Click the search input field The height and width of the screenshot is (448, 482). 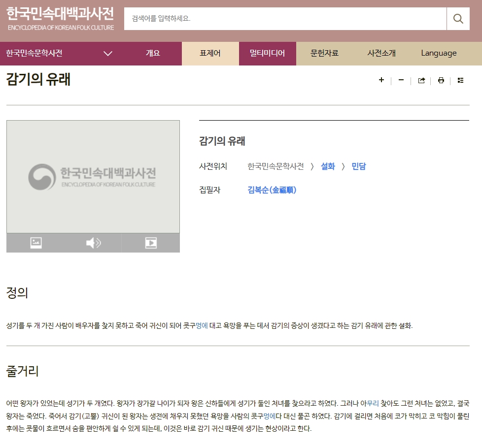(285, 19)
